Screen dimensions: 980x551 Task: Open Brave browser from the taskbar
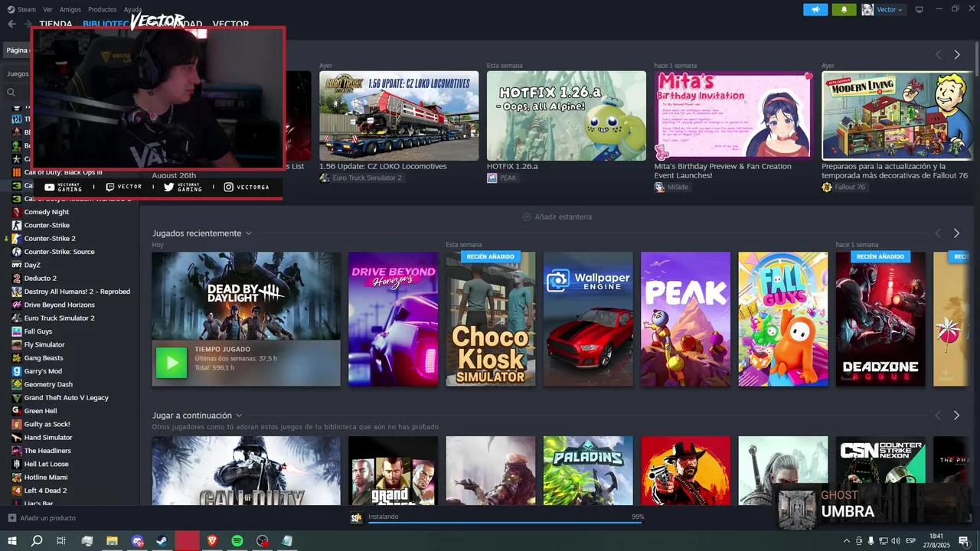pos(212,540)
